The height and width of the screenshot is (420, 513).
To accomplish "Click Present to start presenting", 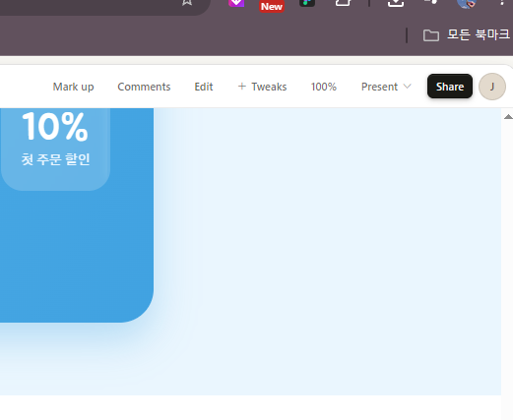I will click(x=379, y=87).
